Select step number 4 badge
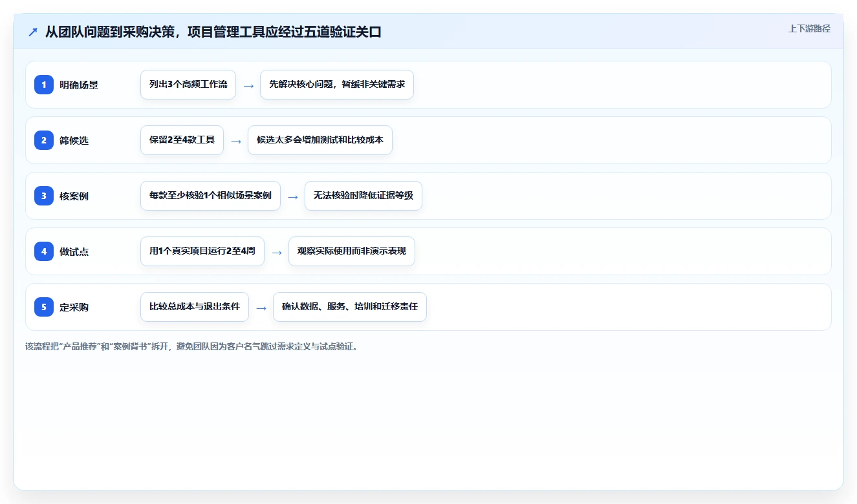The height and width of the screenshot is (504, 857). click(44, 251)
